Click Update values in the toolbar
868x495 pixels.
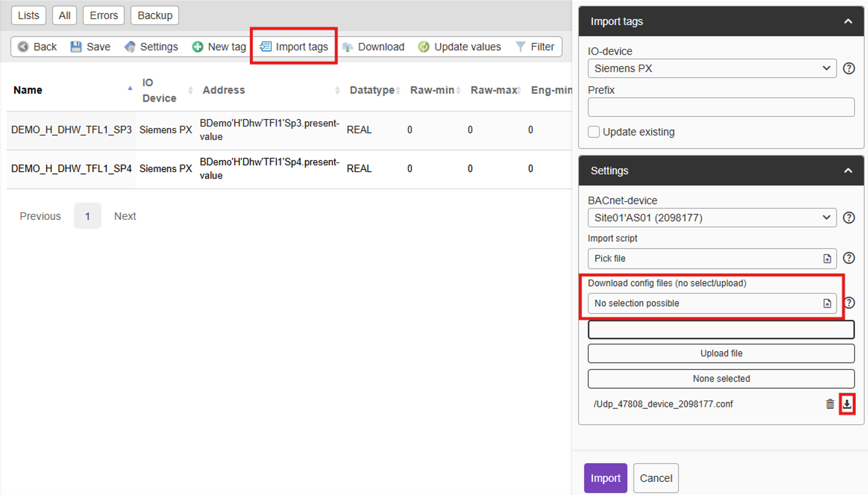[459, 47]
